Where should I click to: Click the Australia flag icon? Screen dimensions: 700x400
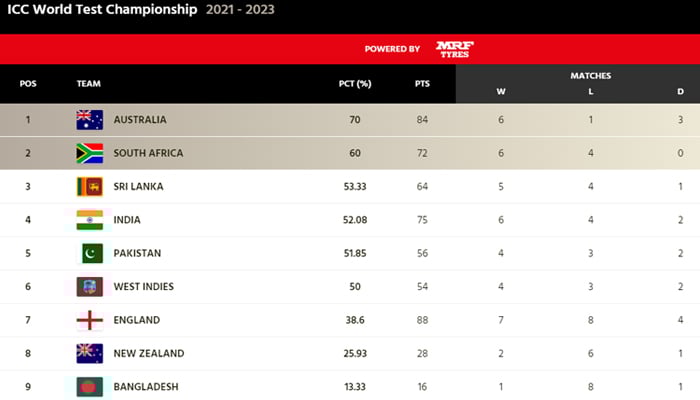pyautogui.click(x=90, y=120)
